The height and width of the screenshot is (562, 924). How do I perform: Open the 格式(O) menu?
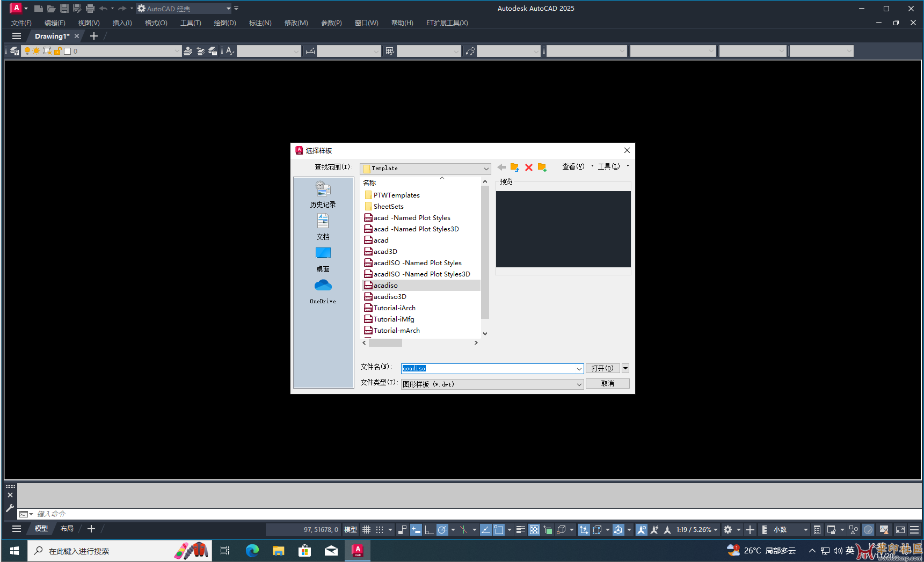(156, 23)
